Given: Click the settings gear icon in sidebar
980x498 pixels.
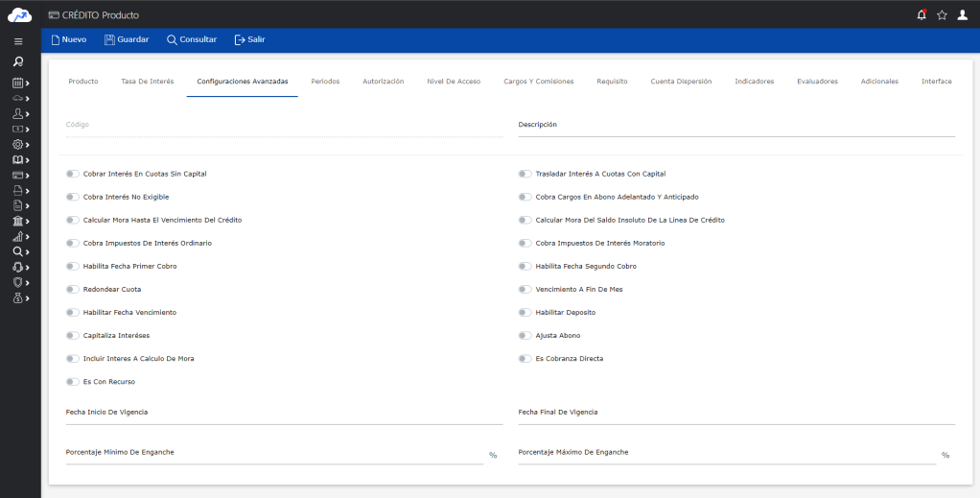Looking at the screenshot, I should pyautogui.click(x=17, y=144).
